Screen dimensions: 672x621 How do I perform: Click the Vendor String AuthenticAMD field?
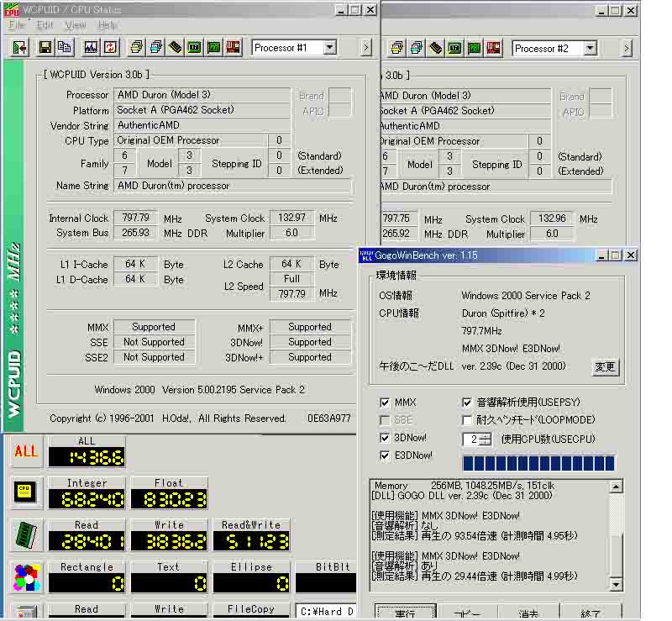click(202, 125)
